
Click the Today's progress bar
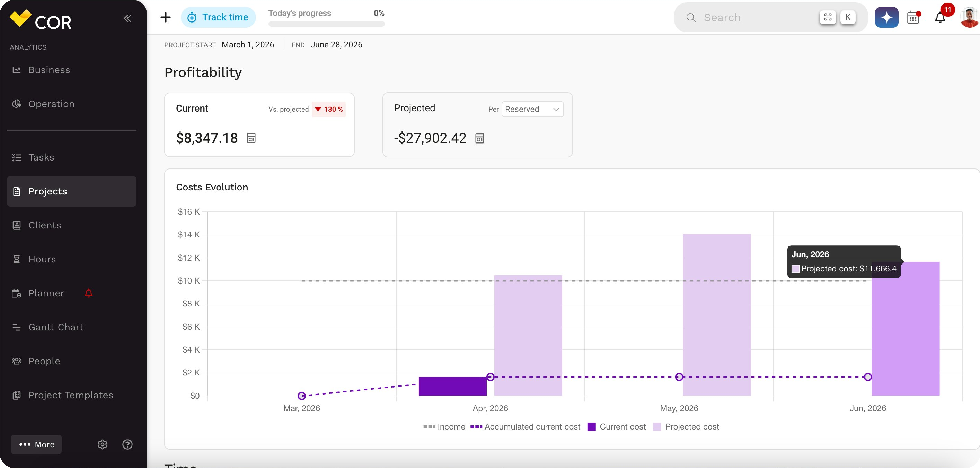click(326, 24)
